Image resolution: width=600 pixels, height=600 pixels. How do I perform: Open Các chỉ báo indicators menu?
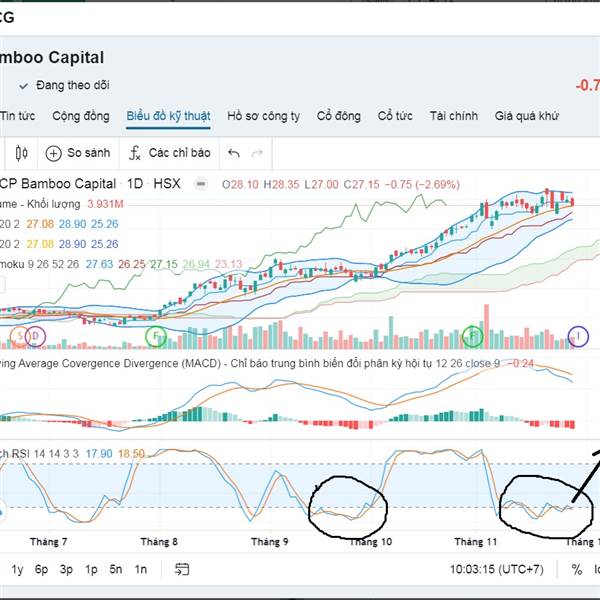coord(170,153)
